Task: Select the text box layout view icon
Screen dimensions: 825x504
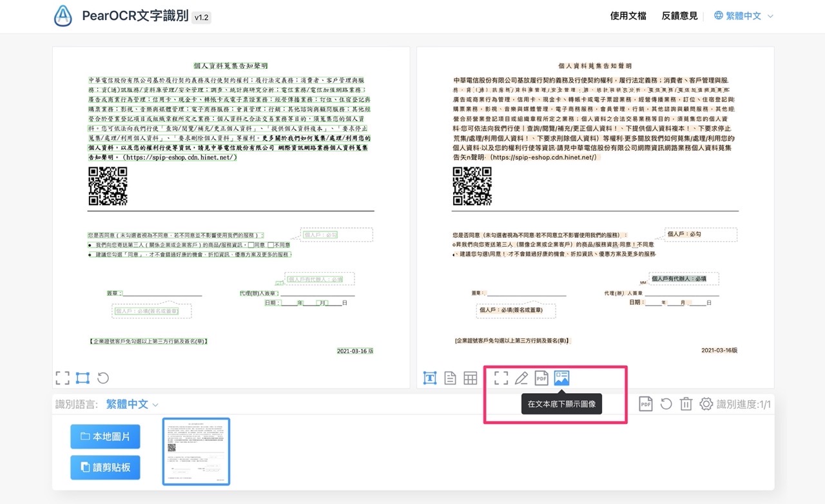Action: pos(430,378)
